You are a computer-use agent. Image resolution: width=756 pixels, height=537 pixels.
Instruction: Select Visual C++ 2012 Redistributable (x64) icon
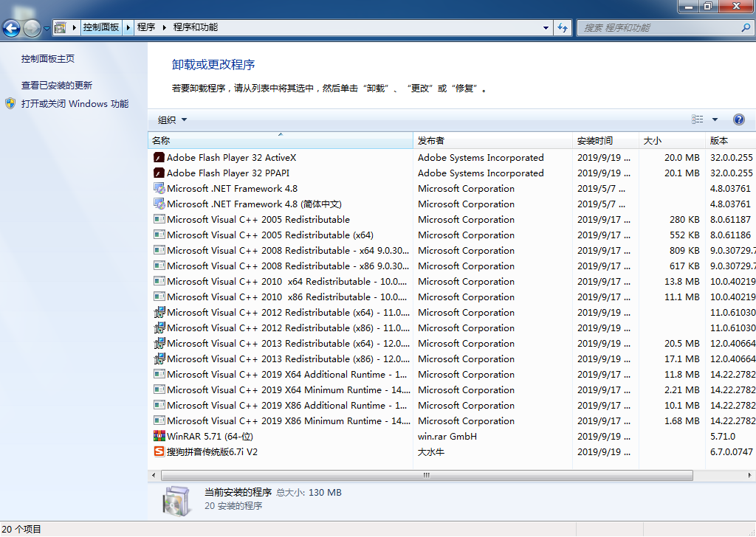coord(159,312)
